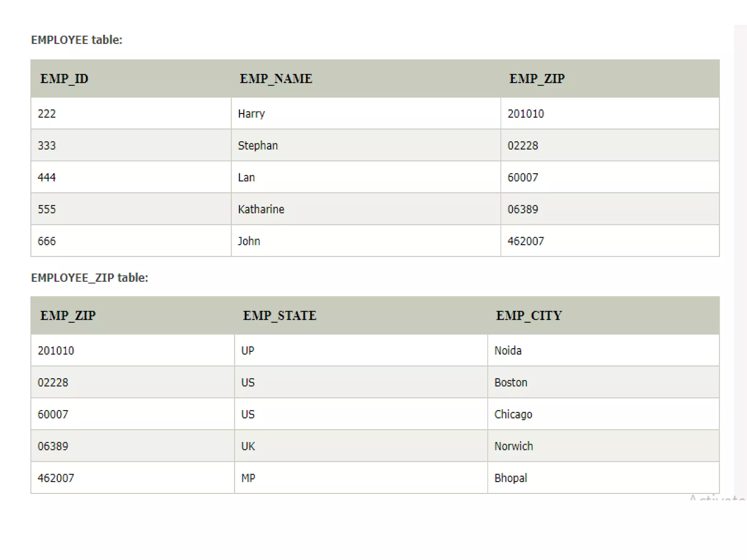Screen dimensions: 747x560
Task: Select the Boston city cell
Action: click(511, 382)
